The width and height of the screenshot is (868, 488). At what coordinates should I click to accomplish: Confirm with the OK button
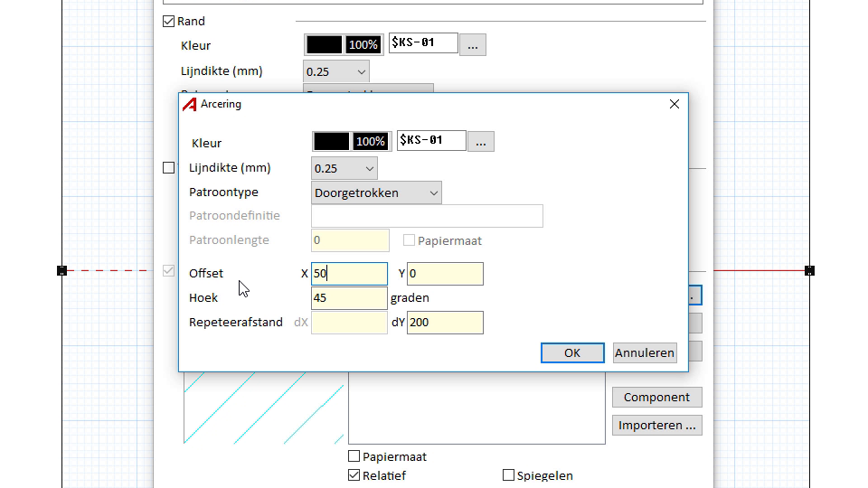[x=572, y=352]
